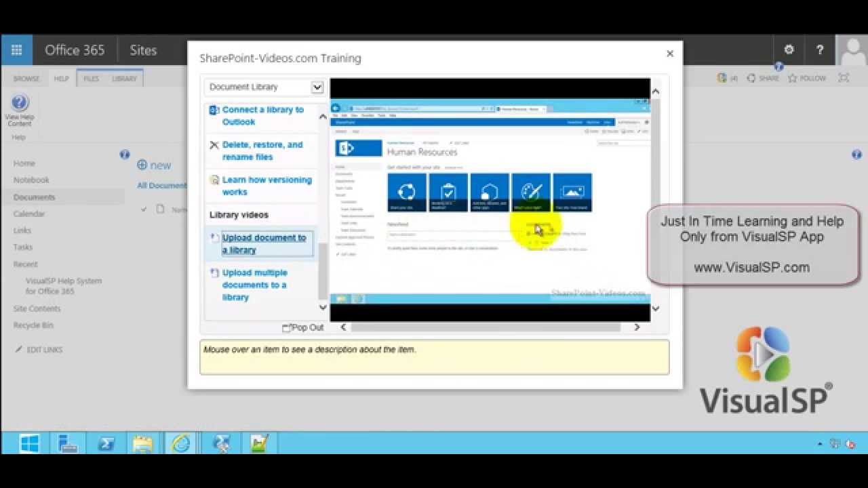Open Site Contents in left navigation

pyautogui.click(x=37, y=308)
